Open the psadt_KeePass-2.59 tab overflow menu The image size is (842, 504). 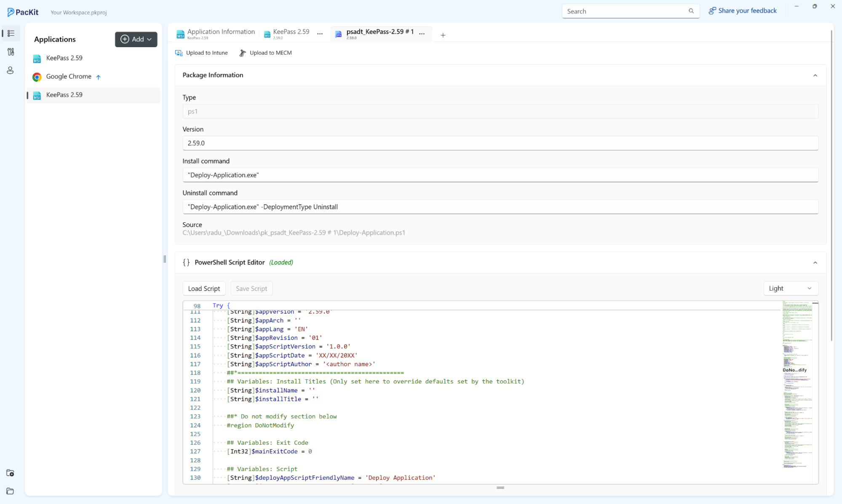(x=422, y=33)
